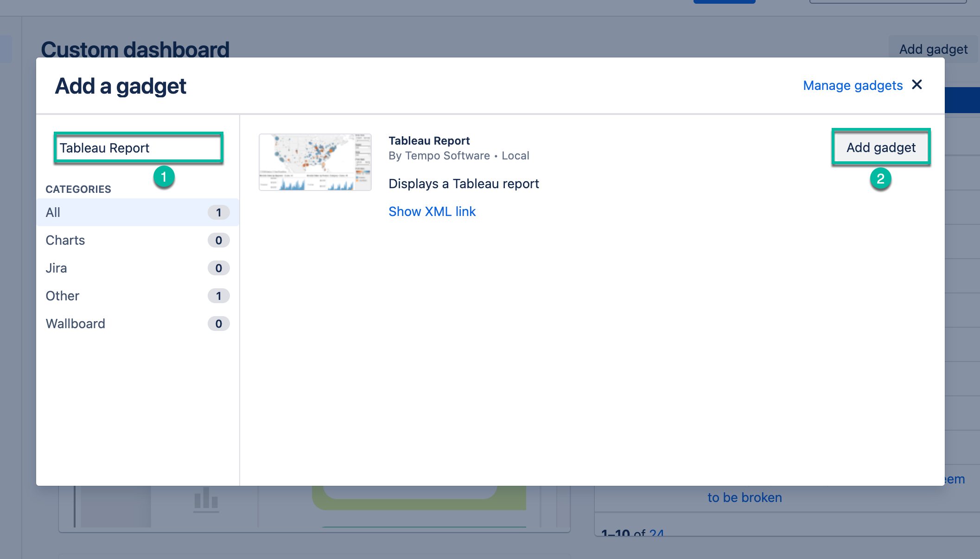Close the Add a gadget dialog

click(916, 85)
